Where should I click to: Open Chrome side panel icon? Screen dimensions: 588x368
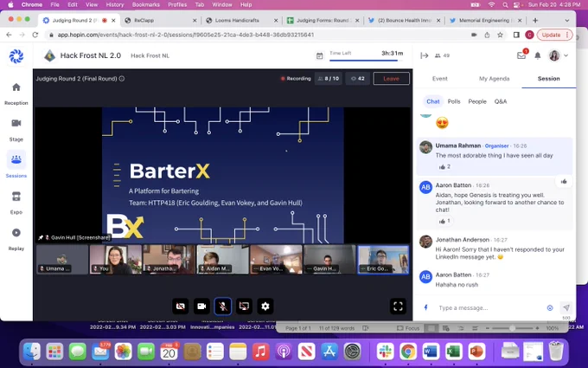[x=516, y=35]
